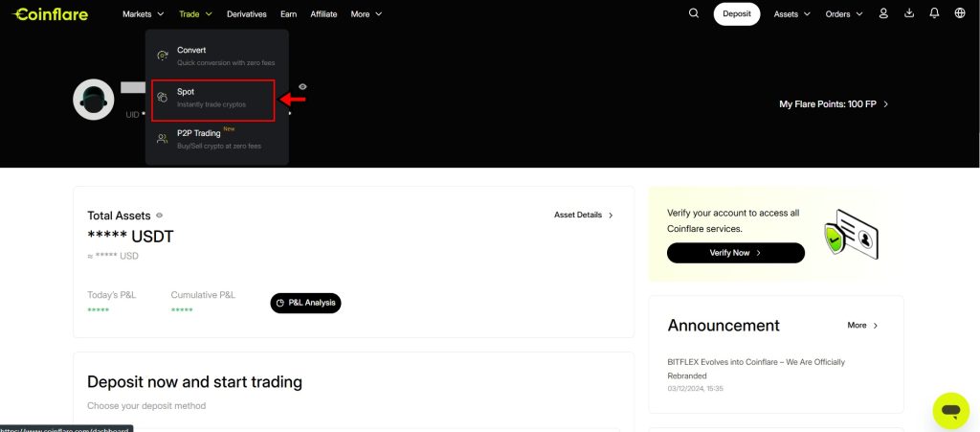Image resolution: width=980 pixels, height=432 pixels.
Task: Open the language globe icon
Action: click(x=960, y=13)
